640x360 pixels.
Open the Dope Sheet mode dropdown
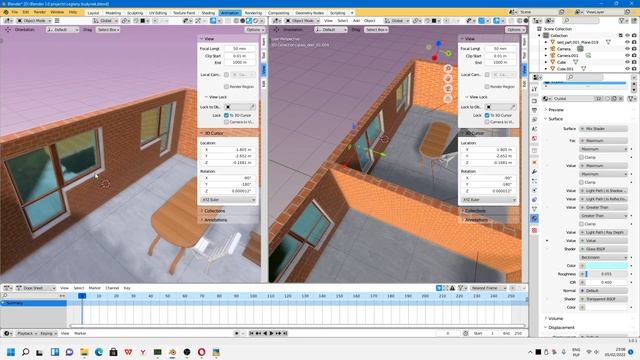tap(36, 288)
